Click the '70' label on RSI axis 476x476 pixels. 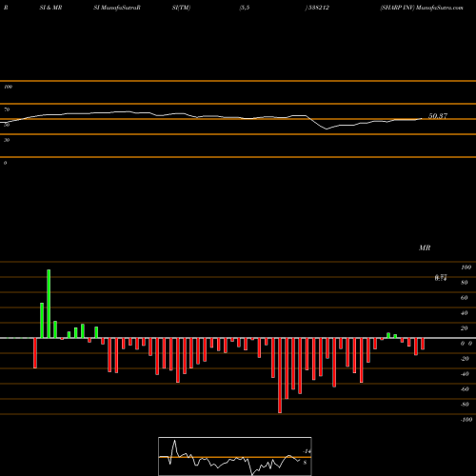click(7, 109)
